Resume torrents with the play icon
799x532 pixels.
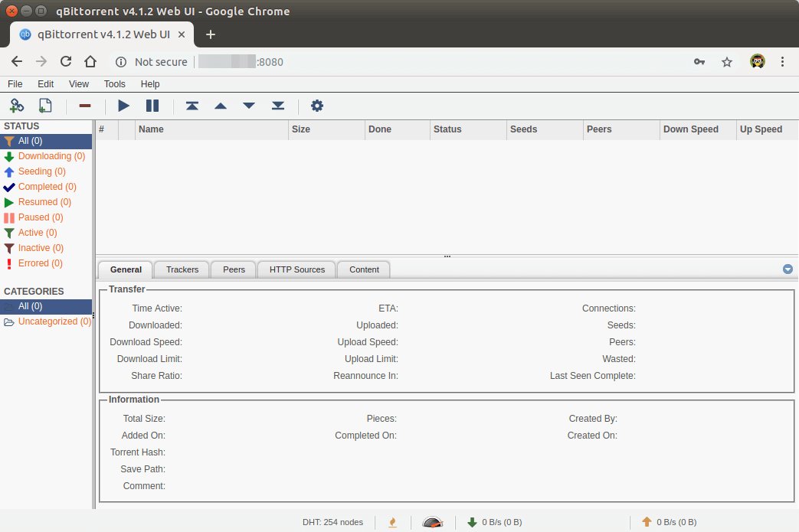(123, 106)
